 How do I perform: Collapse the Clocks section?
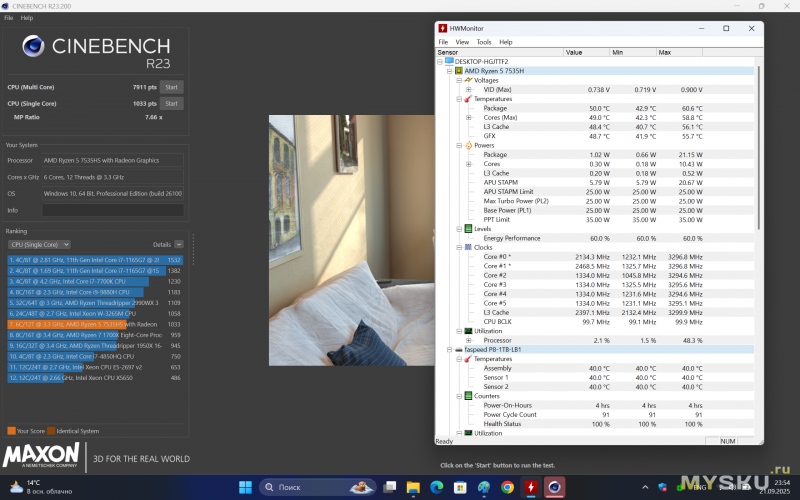tap(459, 247)
